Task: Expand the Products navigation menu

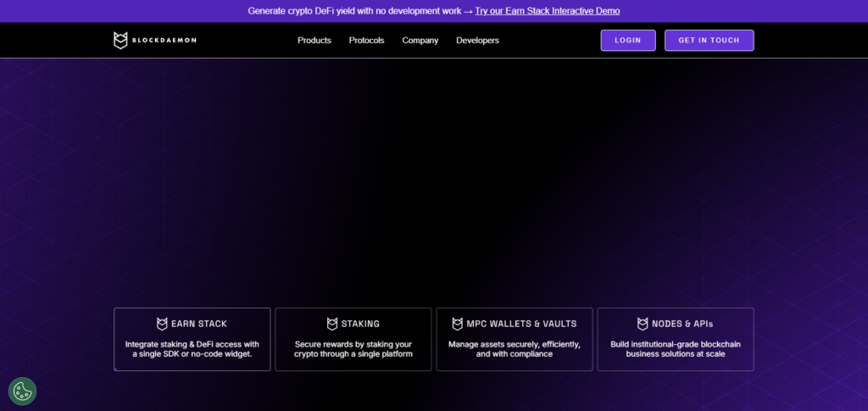Action: [x=314, y=41]
